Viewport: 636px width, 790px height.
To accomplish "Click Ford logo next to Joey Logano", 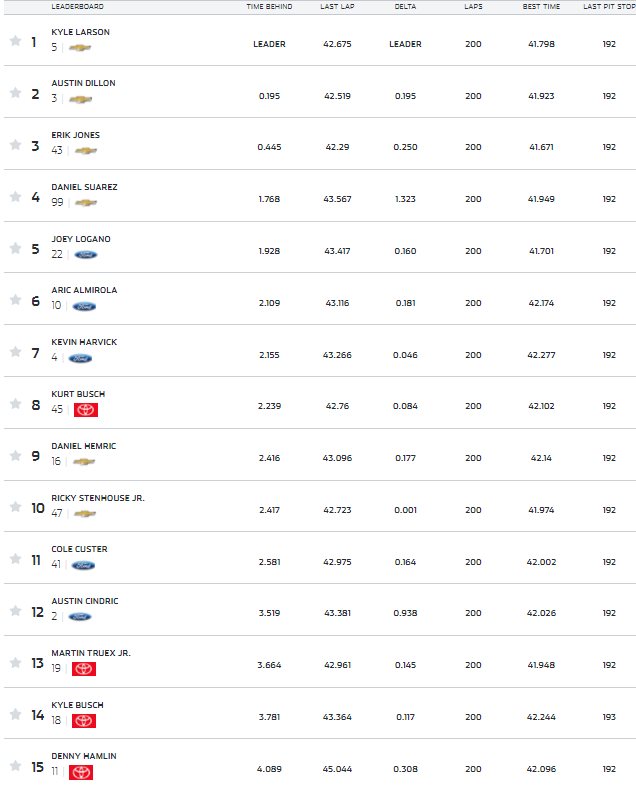I will [x=86, y=255].
